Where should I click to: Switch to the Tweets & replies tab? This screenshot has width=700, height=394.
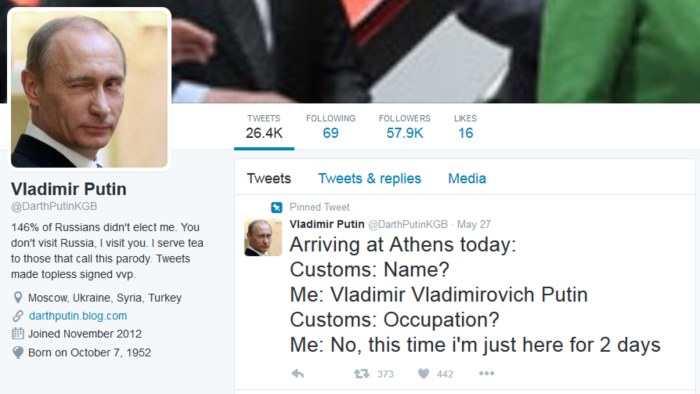tap(370, 178)
